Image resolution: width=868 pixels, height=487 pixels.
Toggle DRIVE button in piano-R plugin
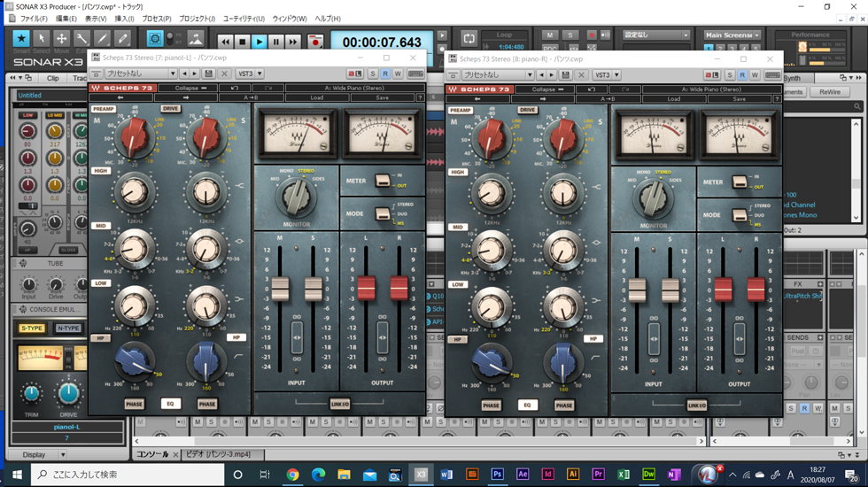tap(528, 110)
